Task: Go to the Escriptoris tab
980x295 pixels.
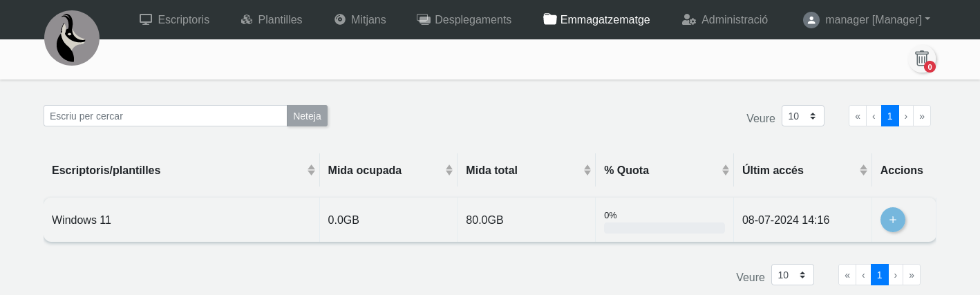Action: pos(174,19)
